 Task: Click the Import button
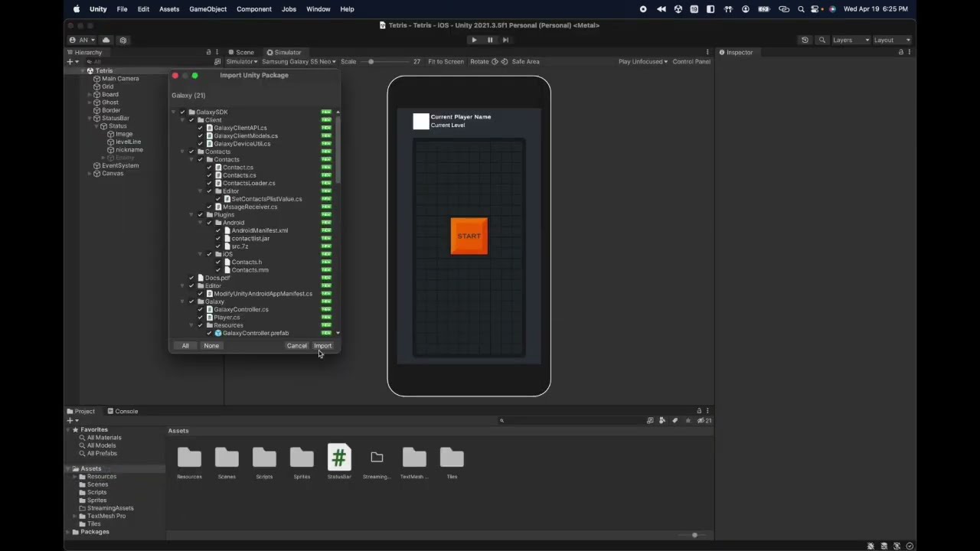click(x=322, y=346)
